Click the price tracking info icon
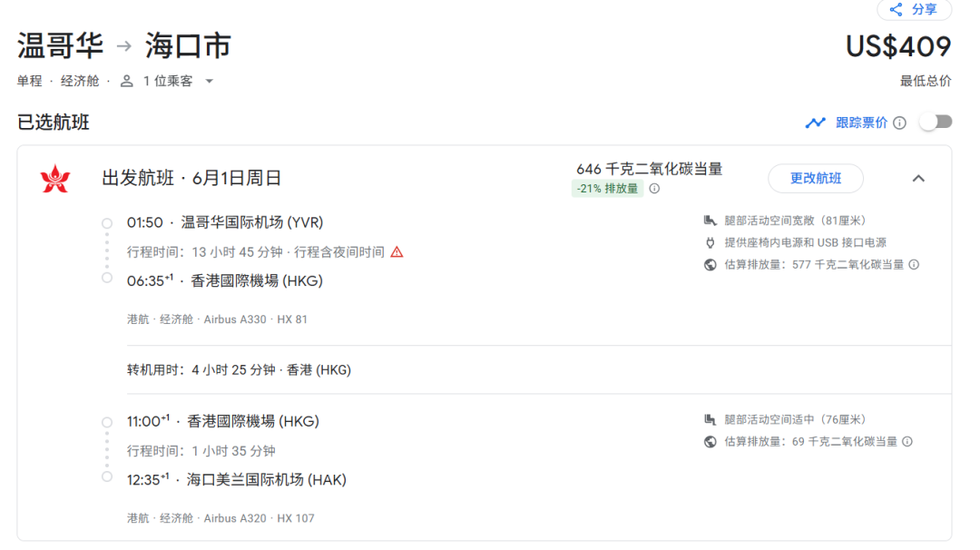Image resolution: width=980 pixels, height=550 pixels. (899, 123)
